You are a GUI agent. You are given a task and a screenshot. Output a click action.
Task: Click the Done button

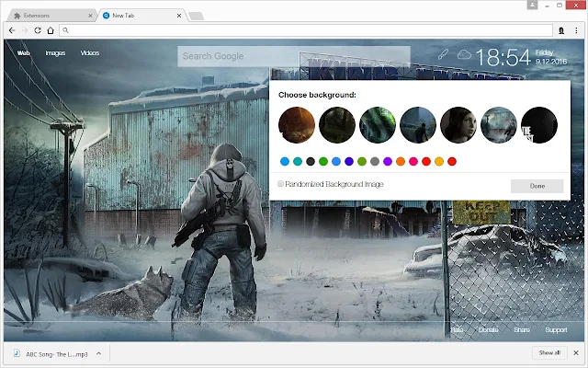pyautogui.click(x=537, y=186)
